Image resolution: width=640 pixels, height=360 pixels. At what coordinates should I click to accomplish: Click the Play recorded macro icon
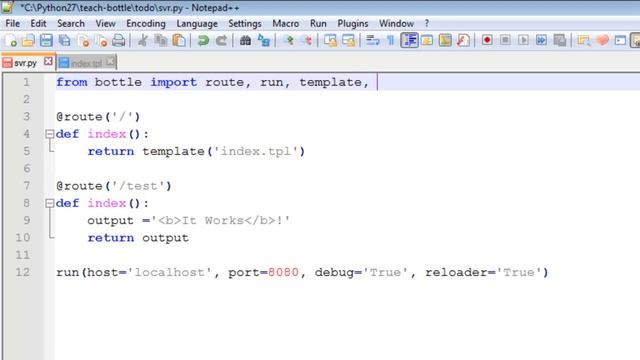pyautogui.click(x=523, y=40)
